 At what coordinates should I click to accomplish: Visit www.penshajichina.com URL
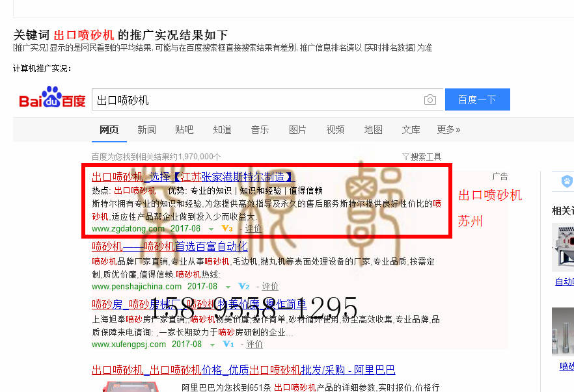click(x=137, y=286)
